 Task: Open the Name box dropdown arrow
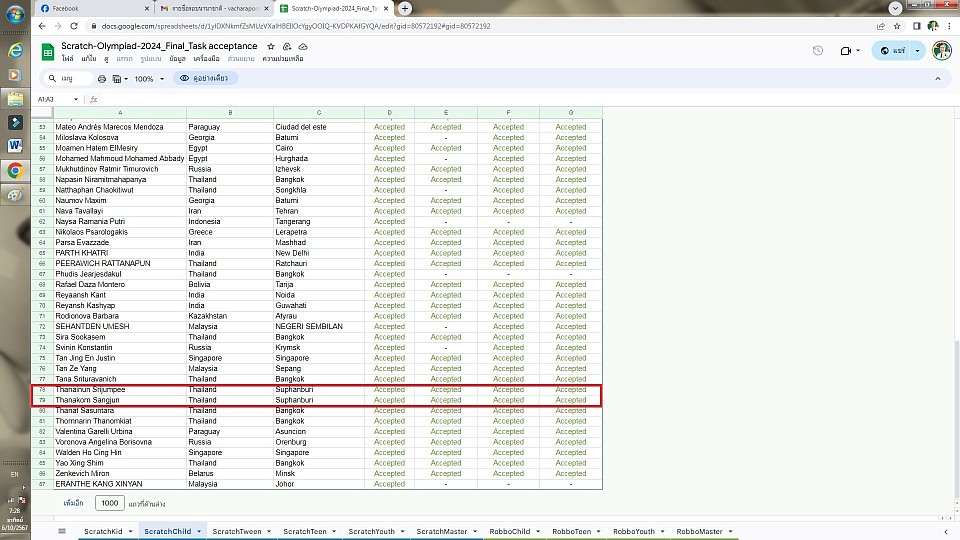coord(76,99)
